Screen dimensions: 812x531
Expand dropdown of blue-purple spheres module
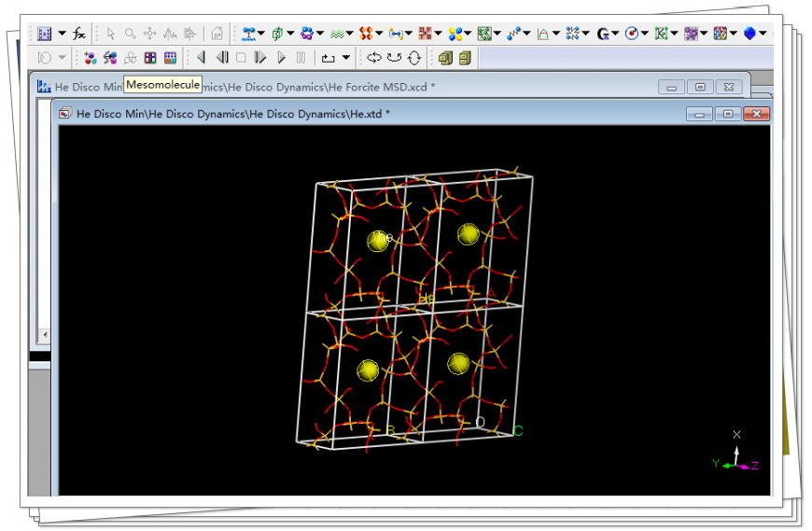(320, 33)
